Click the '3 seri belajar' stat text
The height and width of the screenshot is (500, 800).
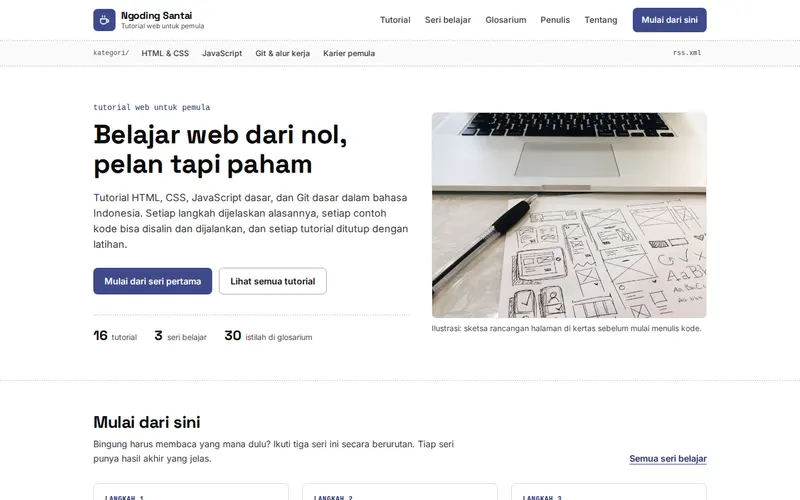click(x=180, y=336)
